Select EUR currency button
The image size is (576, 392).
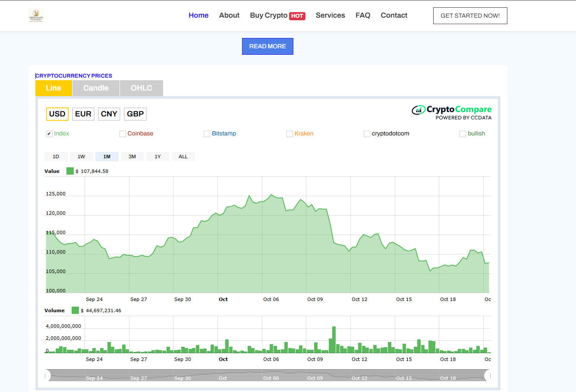click(x=83, y=114)
